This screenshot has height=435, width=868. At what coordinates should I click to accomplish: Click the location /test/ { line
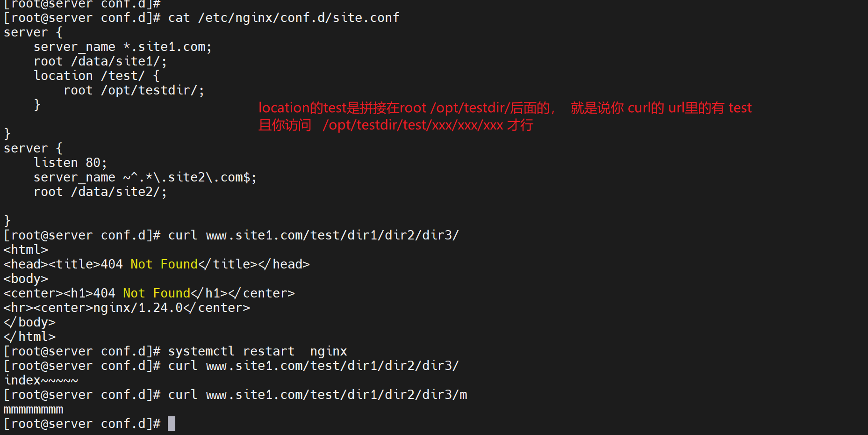point(96,76)
